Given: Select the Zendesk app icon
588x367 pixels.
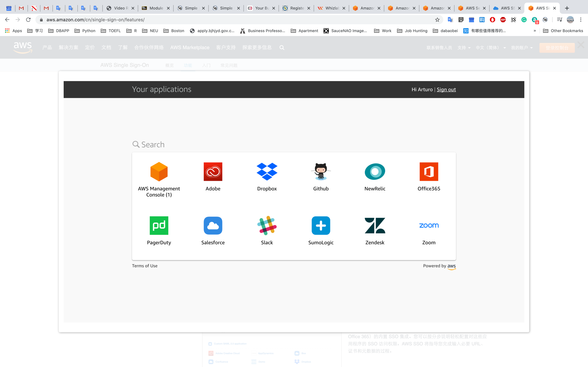Looking at the screenshot, I should click(375, 225).
